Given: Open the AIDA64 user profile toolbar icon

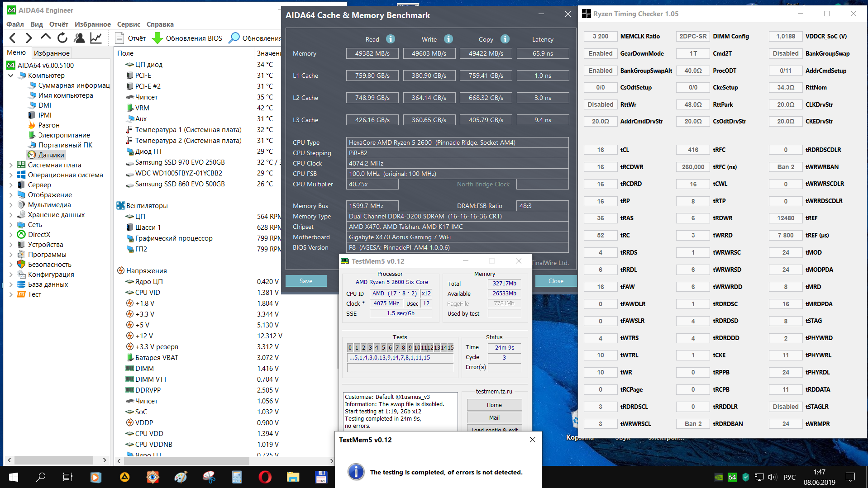Looking at the screenshot, I should pos(79,38).
